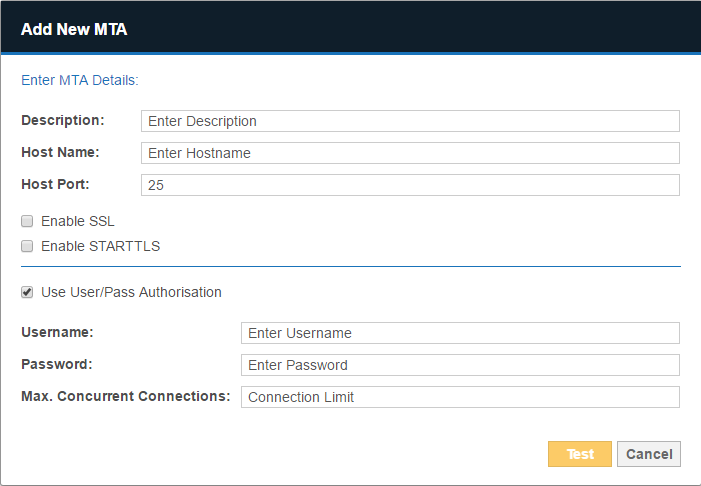Click the Max. Concurrent Connections label

point(126,396)
